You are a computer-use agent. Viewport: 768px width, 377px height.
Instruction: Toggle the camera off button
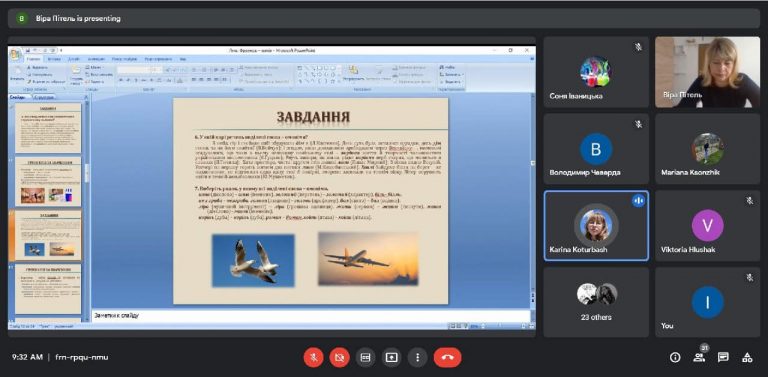339,357
